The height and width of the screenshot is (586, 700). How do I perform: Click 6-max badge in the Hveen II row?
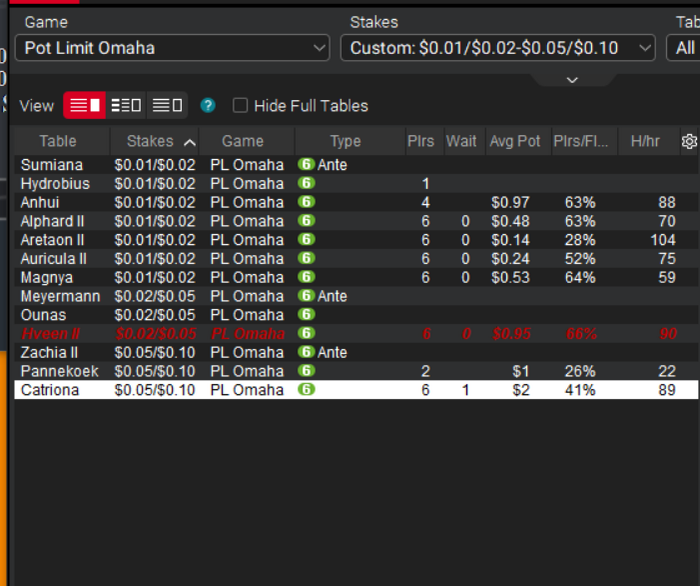pyautogui.click(x=306, y=333)
